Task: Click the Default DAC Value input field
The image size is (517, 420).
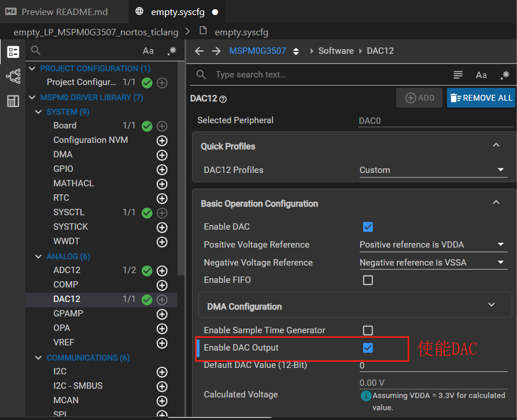Action: 433,366
